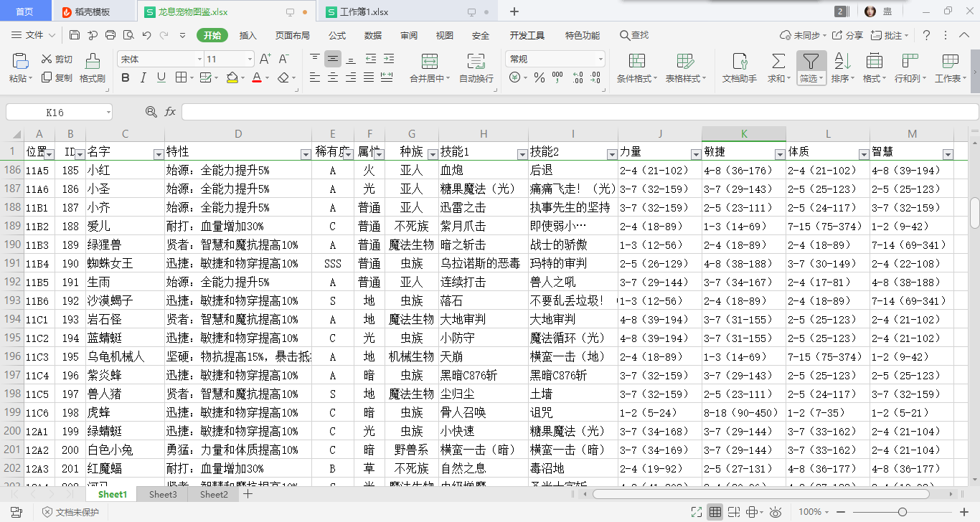The image size is (980, 522).
Task: Click the Paste clipboard icon
Action: [21, 60]
